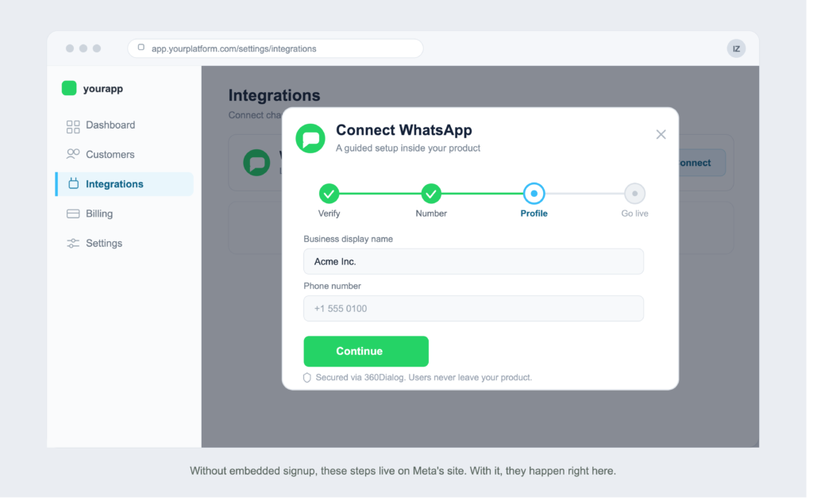Viewport: 813px width, 504px height.
Task: Click the WhatsApp chat logo in dialog
Action: point(313,140)
